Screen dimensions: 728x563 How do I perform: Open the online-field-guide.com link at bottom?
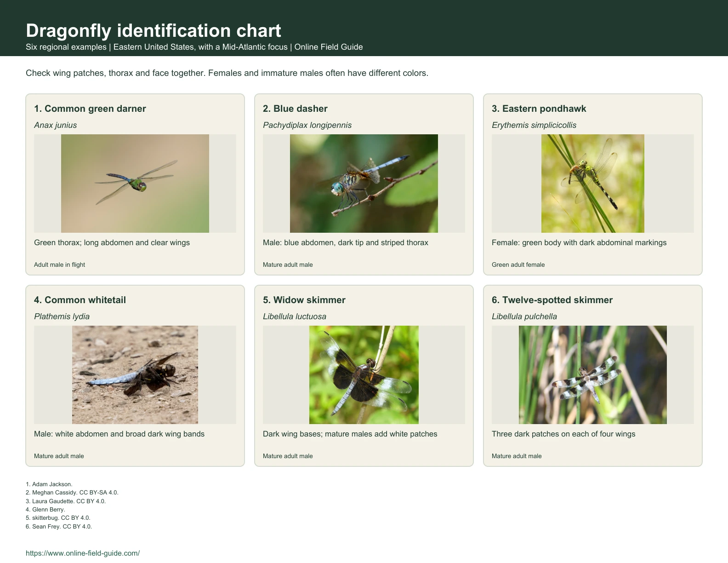pyautogui.click(x=83, y=553)
